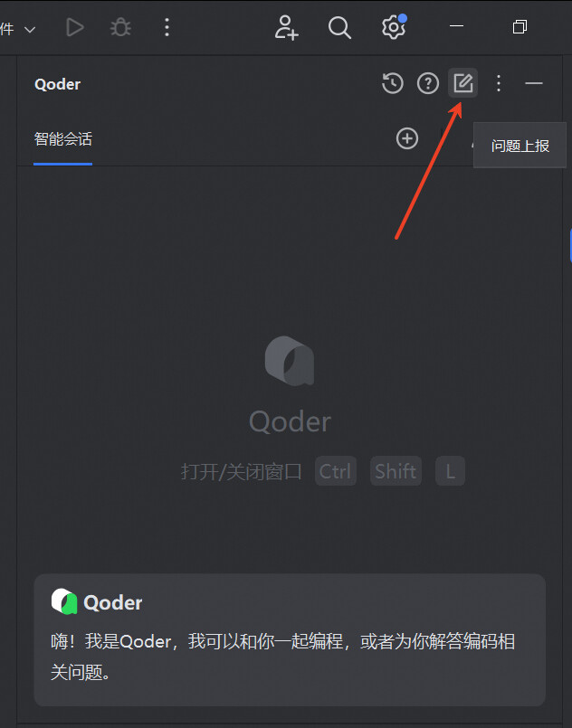Run the current configuration with the play icon
The image size is (572, 728).
74,27
